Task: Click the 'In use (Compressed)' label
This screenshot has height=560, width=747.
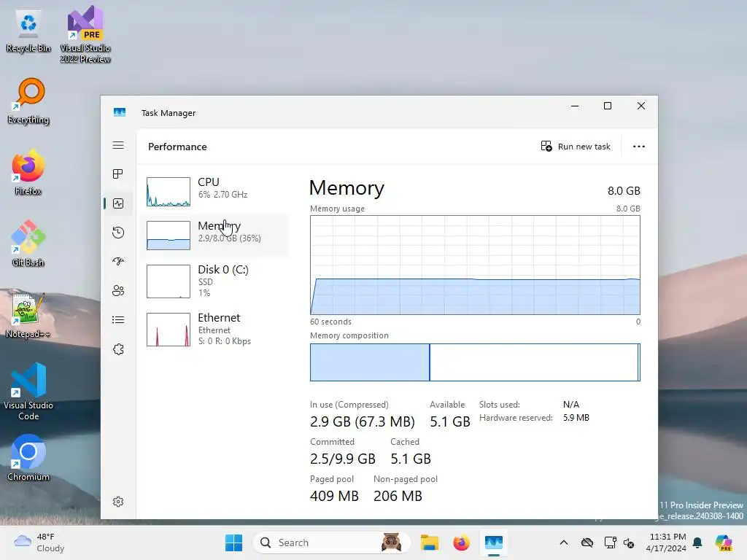Action: coord(349,404)
